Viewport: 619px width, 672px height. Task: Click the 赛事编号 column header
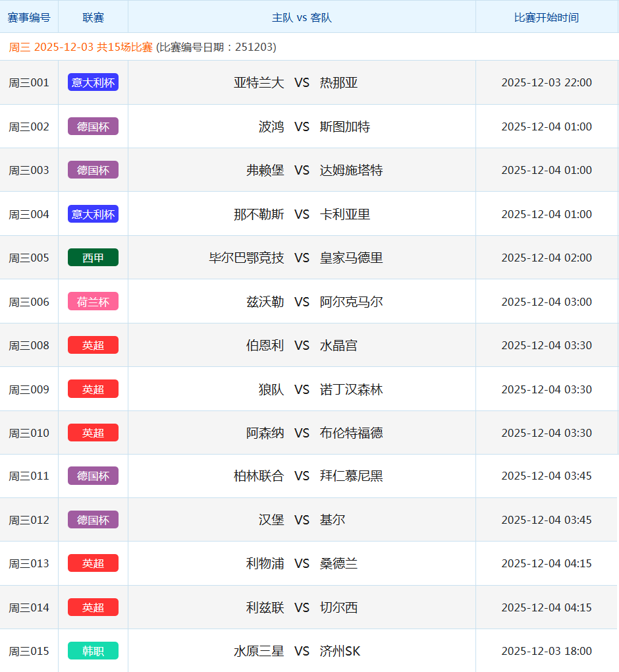(29, 17)
